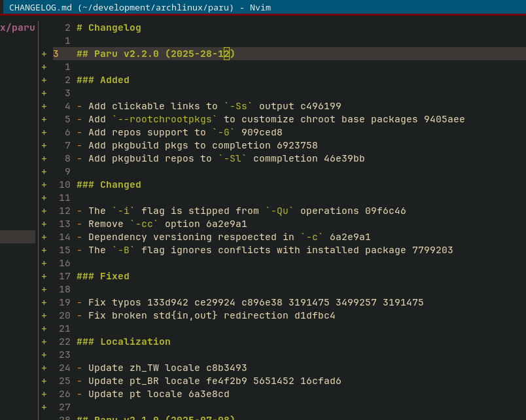Screen dimensions: 526x420
Task: Click commit hash 7799203
Action: pos(432,250)
